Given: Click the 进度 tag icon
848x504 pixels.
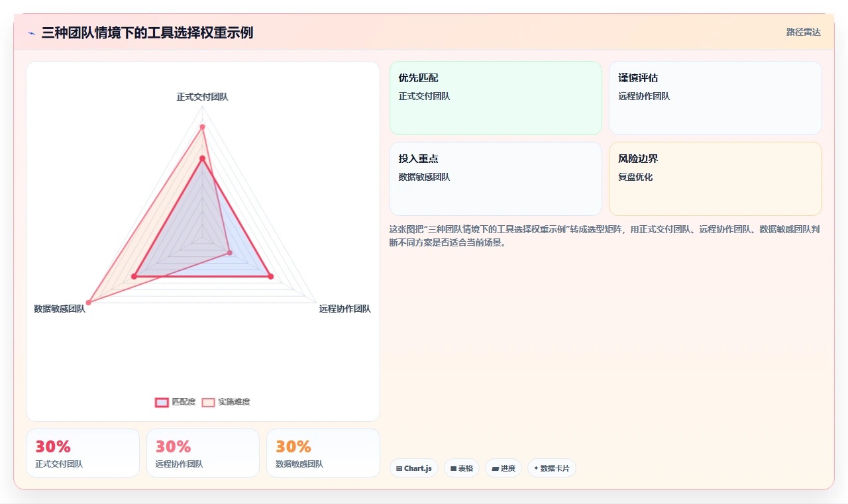Looking at the screenshot, I should (x=495, y=468).
